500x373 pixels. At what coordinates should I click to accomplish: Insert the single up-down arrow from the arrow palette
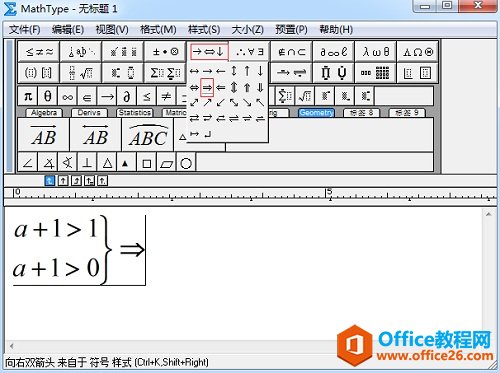pos(234,71)
